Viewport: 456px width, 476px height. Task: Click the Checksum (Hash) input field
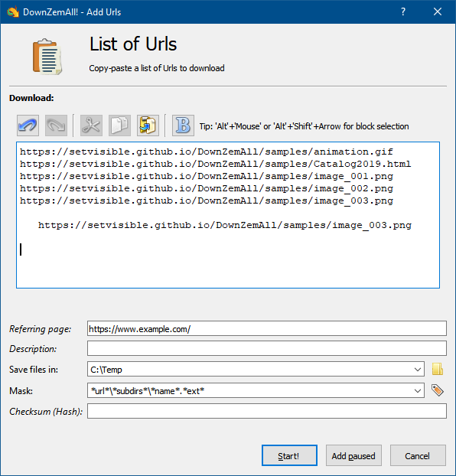click(267, 411)
